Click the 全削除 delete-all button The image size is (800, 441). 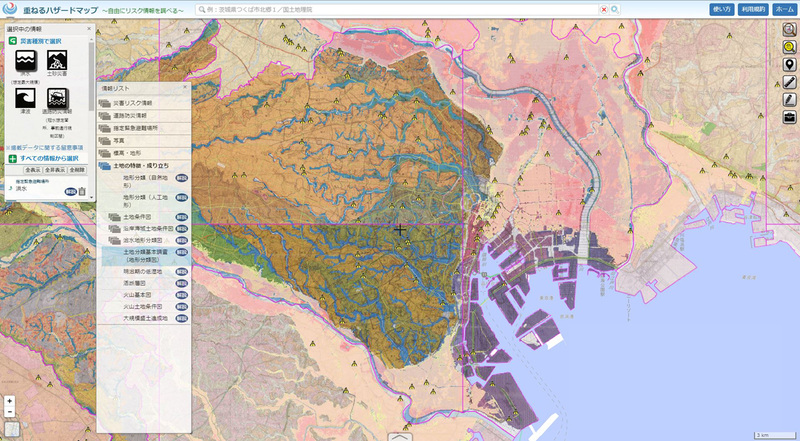point(77,170)
